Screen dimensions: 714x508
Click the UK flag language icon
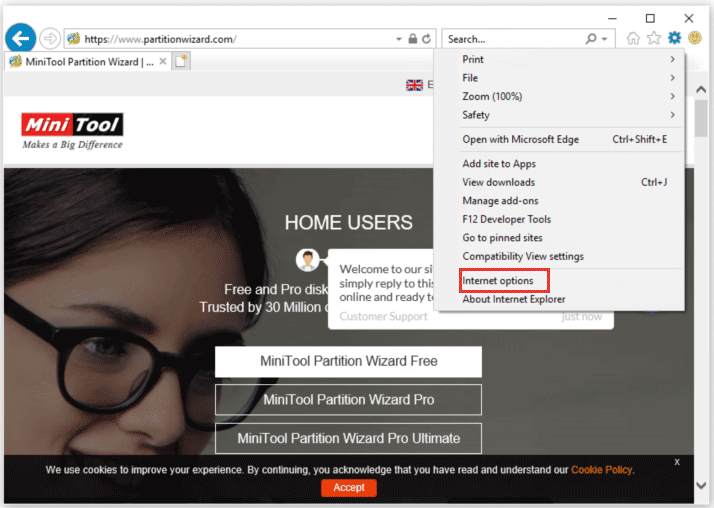coord(414,85)
